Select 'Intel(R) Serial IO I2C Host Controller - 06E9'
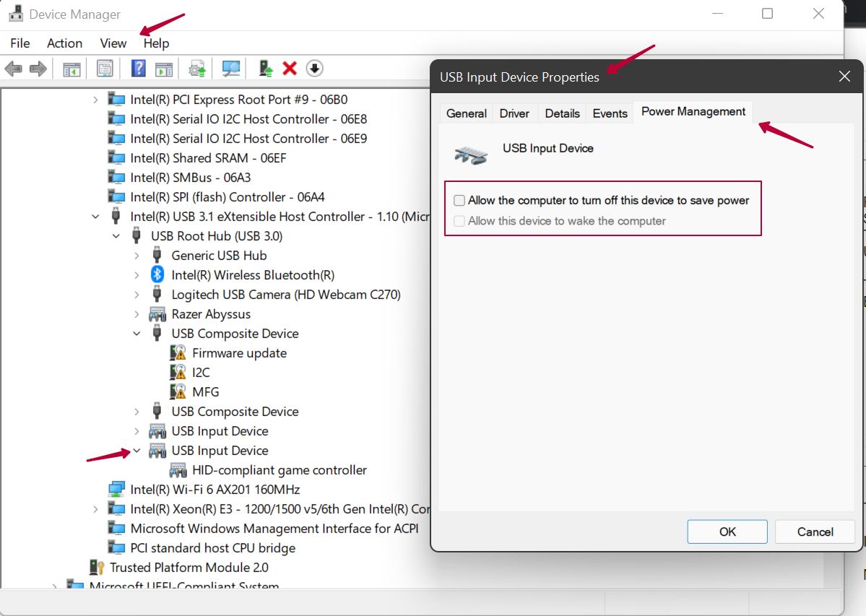 click(x=248, y=139)
